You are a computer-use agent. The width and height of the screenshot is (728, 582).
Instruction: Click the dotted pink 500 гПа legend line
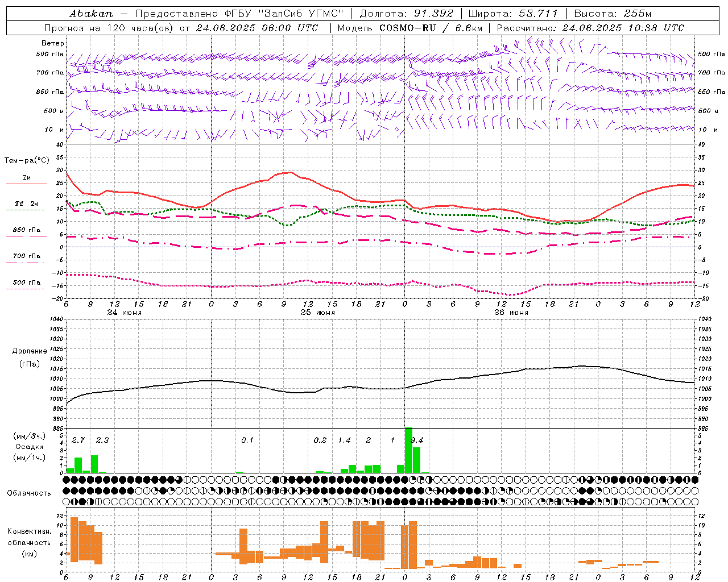[x=25, y=289]
